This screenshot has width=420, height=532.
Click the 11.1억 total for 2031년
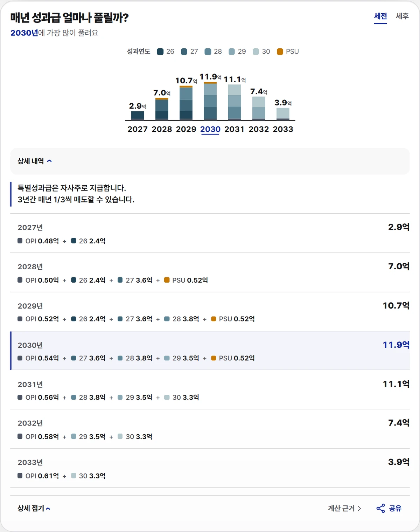[x=396, y=384]
